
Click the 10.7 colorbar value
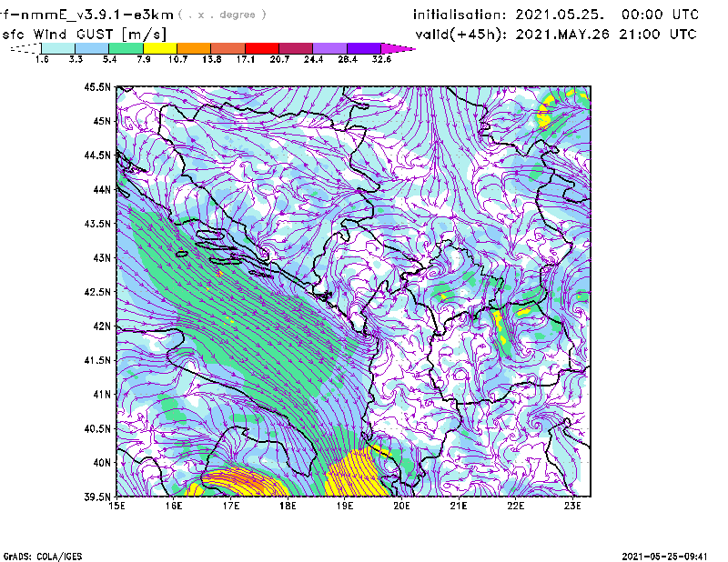coord(177,59)
